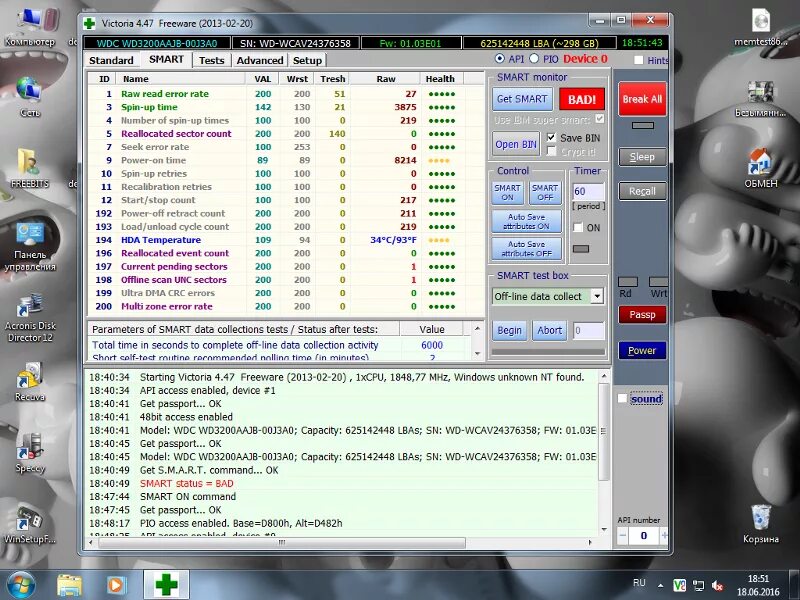800x600 pixels.
Task: Switch to the SMART tab
Action: click(x=166, y=59)
